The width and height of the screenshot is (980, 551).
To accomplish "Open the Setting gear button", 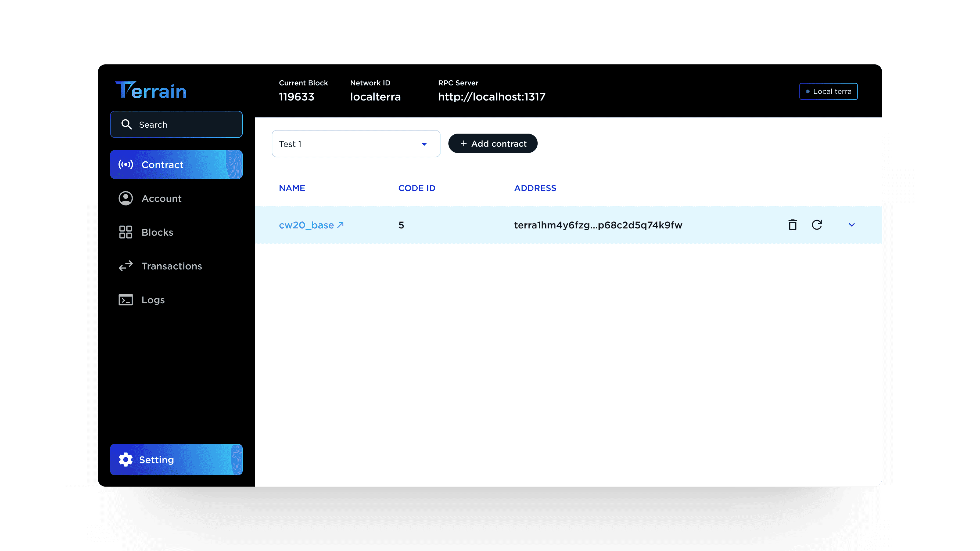I will (176, 459).
